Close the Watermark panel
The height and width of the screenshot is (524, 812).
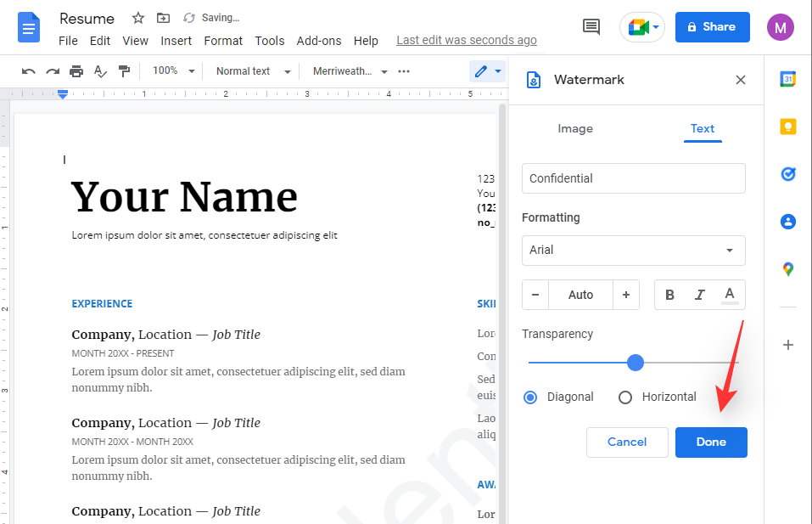[741, 80]
